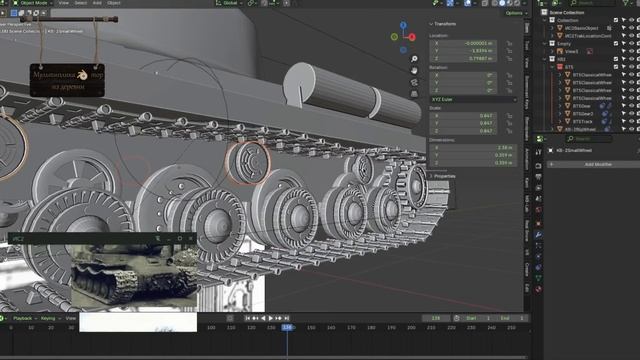The width and height of the screenshot is (640, 360).
Task: Play the animation forward
Action: coord(271,318)
